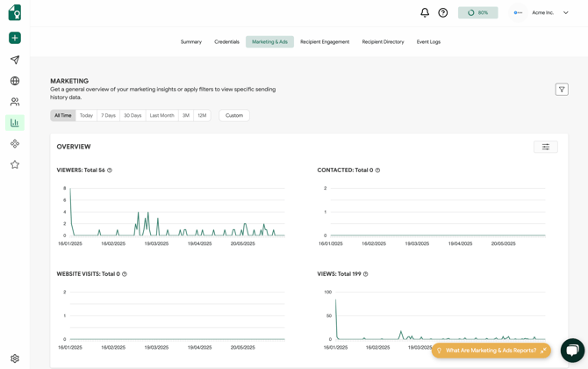Click the globe icon in sidebar
The image size is (588, 369).
[x=15, y=81]
